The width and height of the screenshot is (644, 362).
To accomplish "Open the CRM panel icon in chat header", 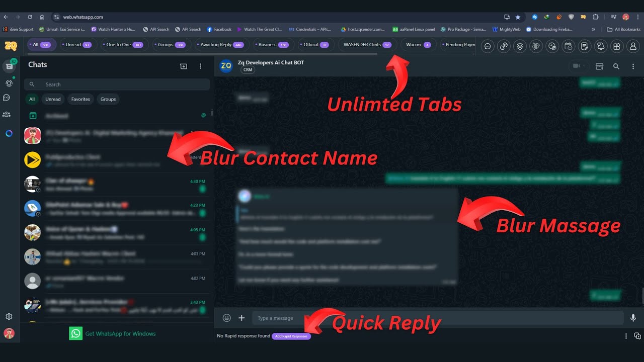I will tap(599, 66).
